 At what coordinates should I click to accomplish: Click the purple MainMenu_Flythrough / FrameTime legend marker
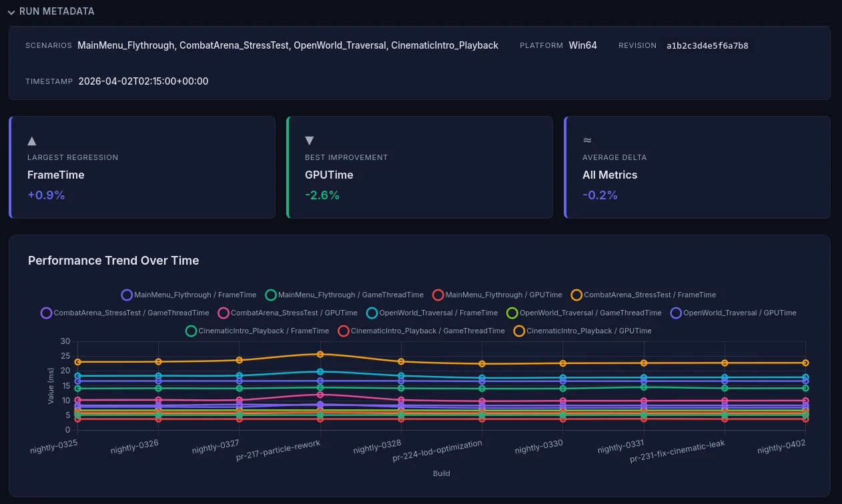click(x=127, y=295)
